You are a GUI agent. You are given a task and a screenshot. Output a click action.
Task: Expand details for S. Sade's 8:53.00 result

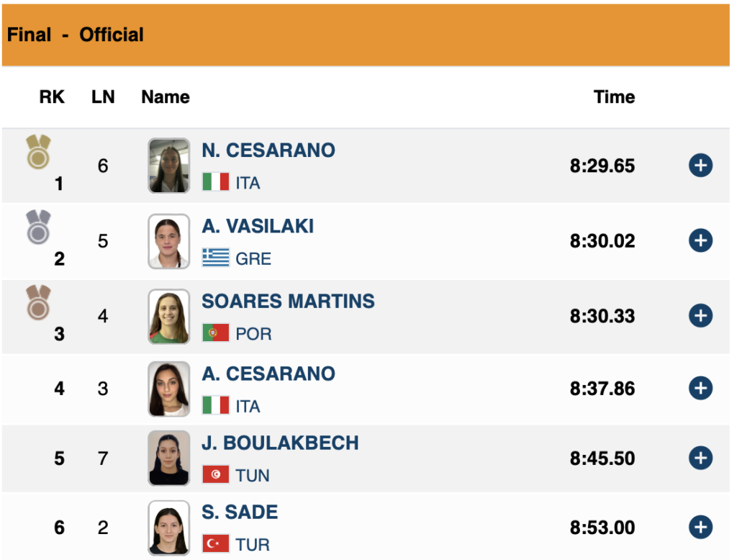pyautogui.click(x=700, y=527)
